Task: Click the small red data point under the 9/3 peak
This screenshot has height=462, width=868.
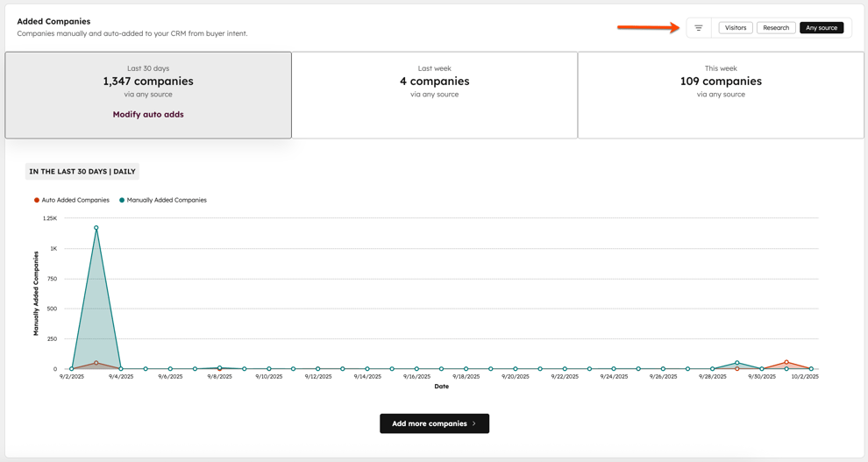Action: tap(96, 363)
